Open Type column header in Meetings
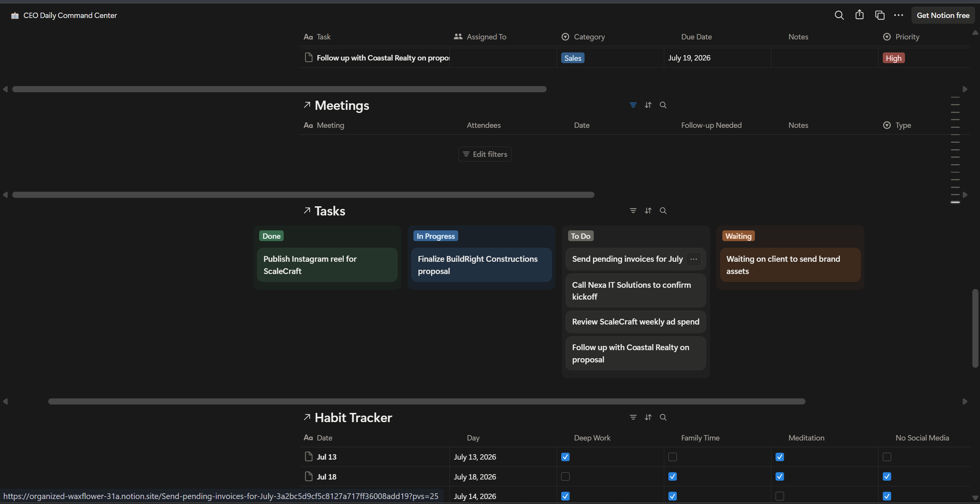The image size is (980, 504). tap(924, 125)
